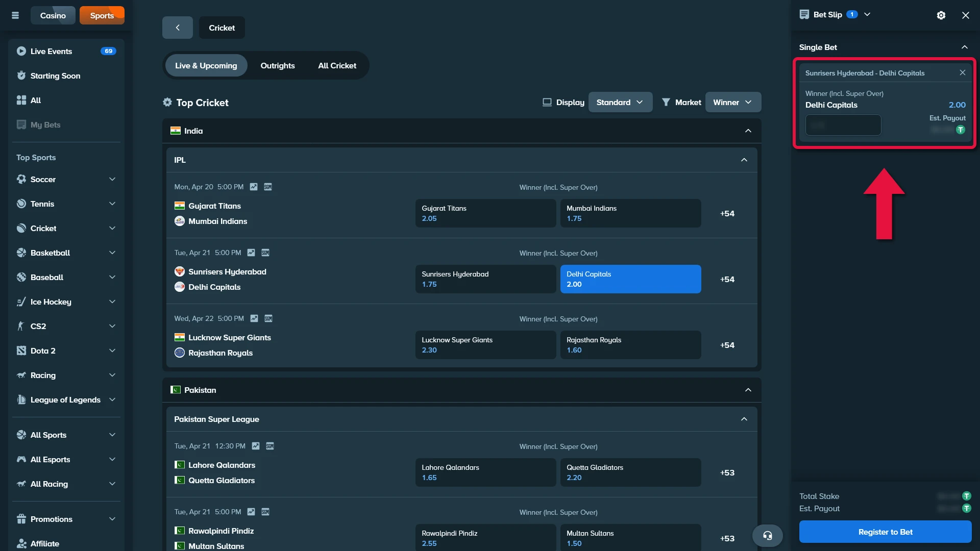Viewport: 980px width, 551px height.
Task: Remove Sunrisers Hyderabad - Delhi Capitals bet
Action: (x=963, y=72)
